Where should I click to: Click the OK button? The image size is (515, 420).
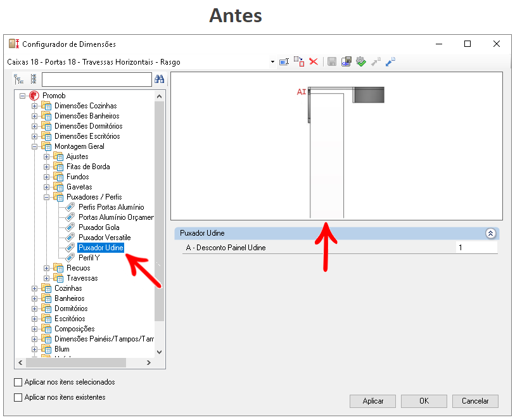click(x=424, y=401)
